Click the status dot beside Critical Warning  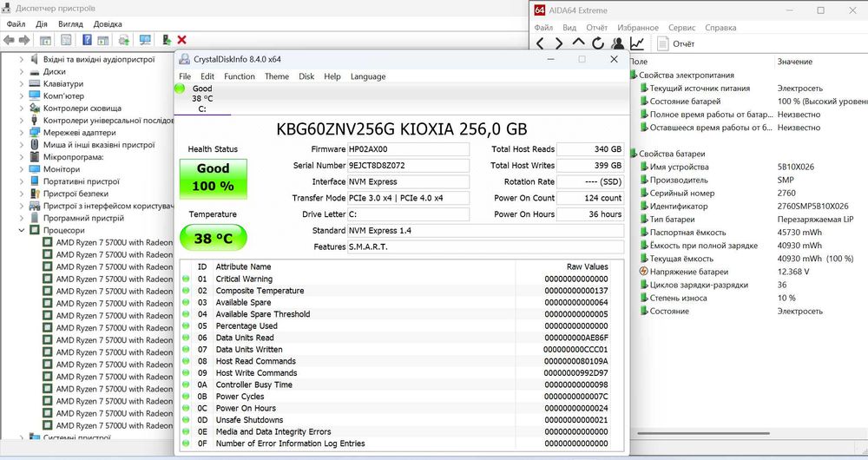coord(186,279)
